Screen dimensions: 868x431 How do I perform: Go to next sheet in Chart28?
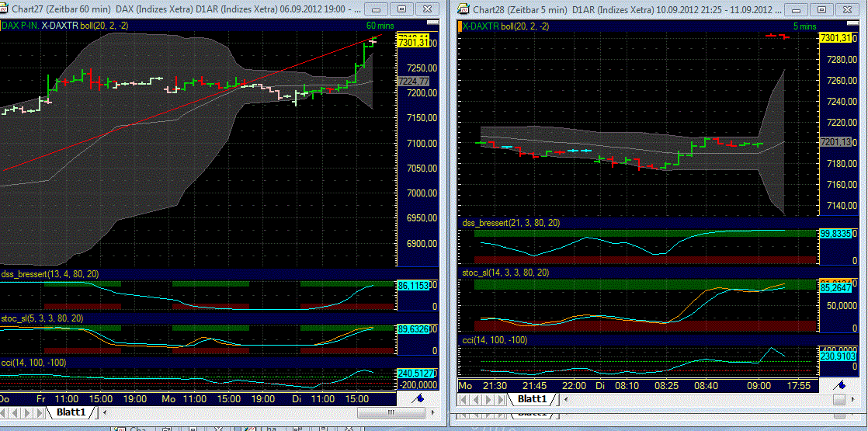pos(487,399)
